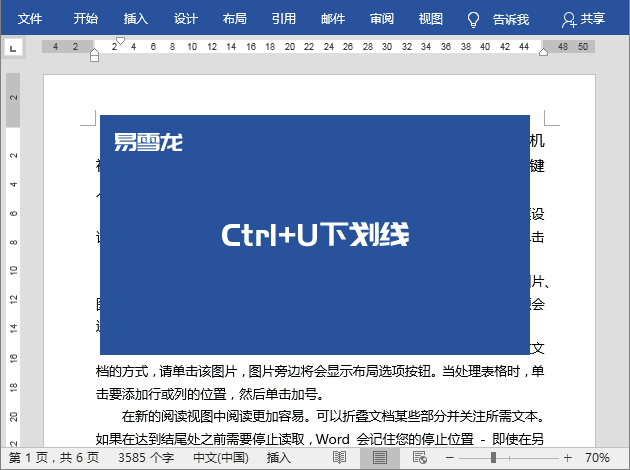Click the text line 击要添加行或列的位置

tap(210, 394)
